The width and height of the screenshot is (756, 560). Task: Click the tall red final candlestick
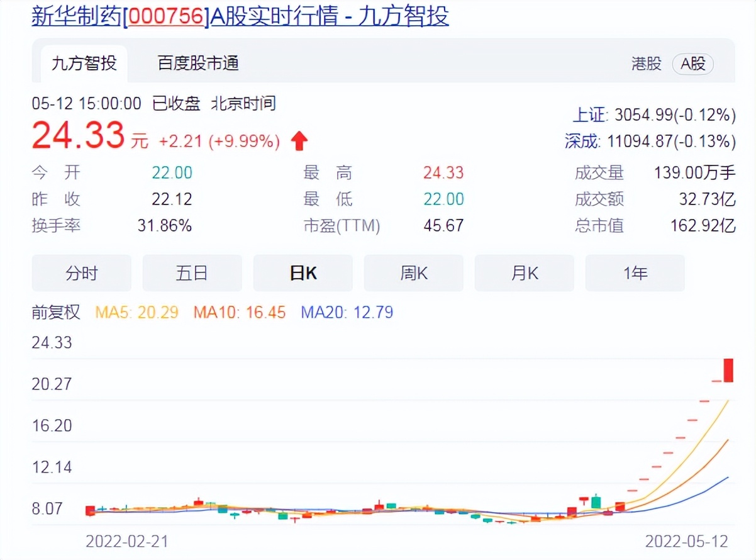tap(727, 371)
